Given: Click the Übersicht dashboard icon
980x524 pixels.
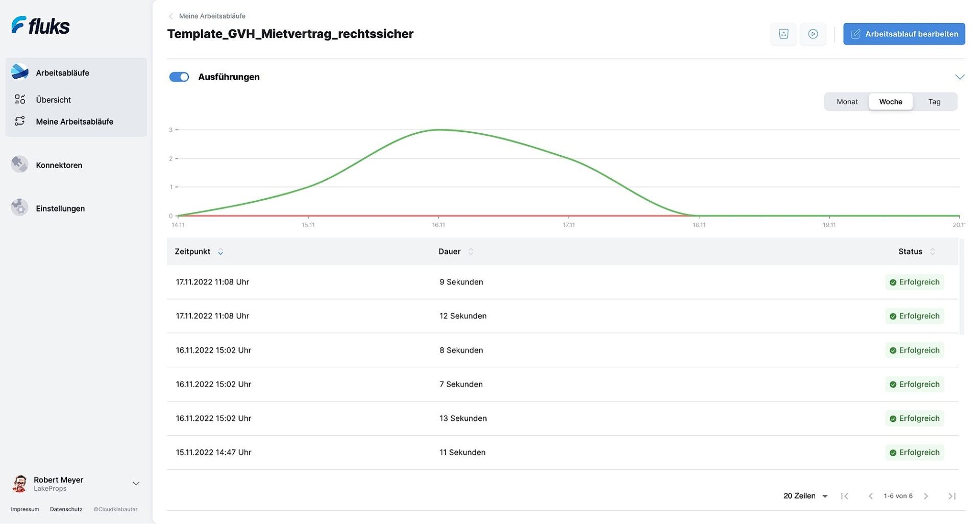Looking at the screenshot, I should tap(20, 99).
